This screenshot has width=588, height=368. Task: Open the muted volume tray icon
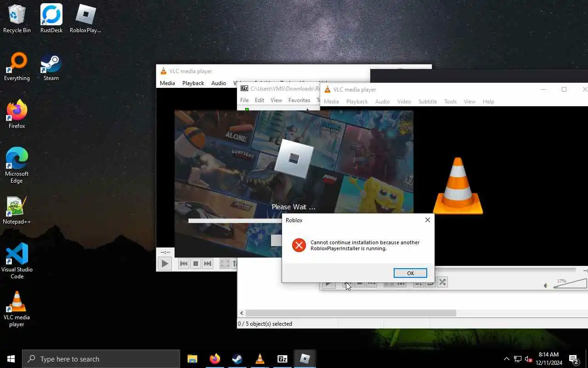click(x=529, y=359)
